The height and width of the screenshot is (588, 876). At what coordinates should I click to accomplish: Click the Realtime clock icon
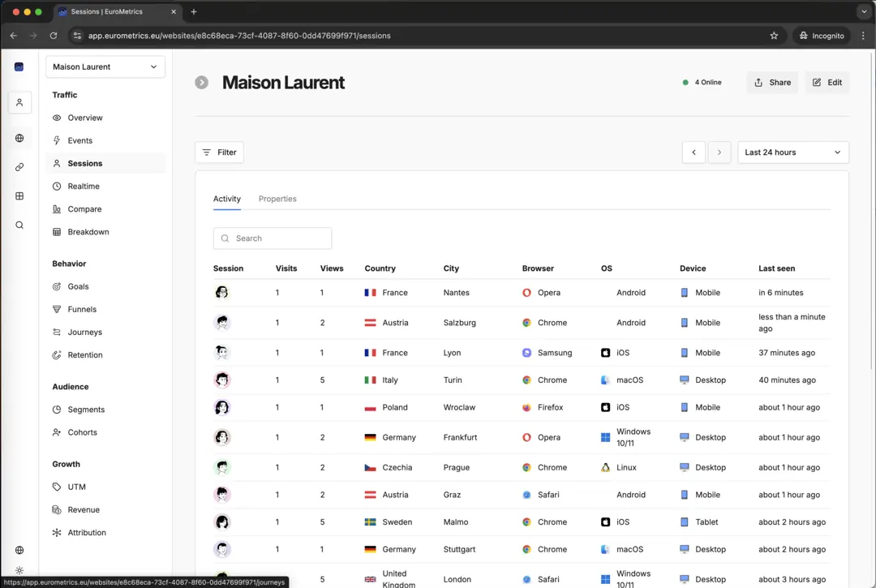(57, 187)
